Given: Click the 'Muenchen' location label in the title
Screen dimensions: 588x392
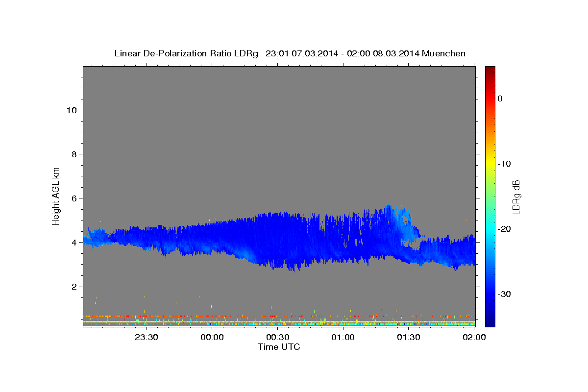Looking at the screenshot, I should (x=443, y=53).
